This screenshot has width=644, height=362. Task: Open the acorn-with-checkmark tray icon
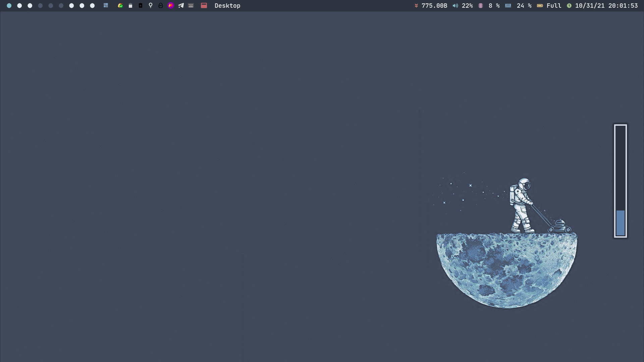(x=120, y=5)
